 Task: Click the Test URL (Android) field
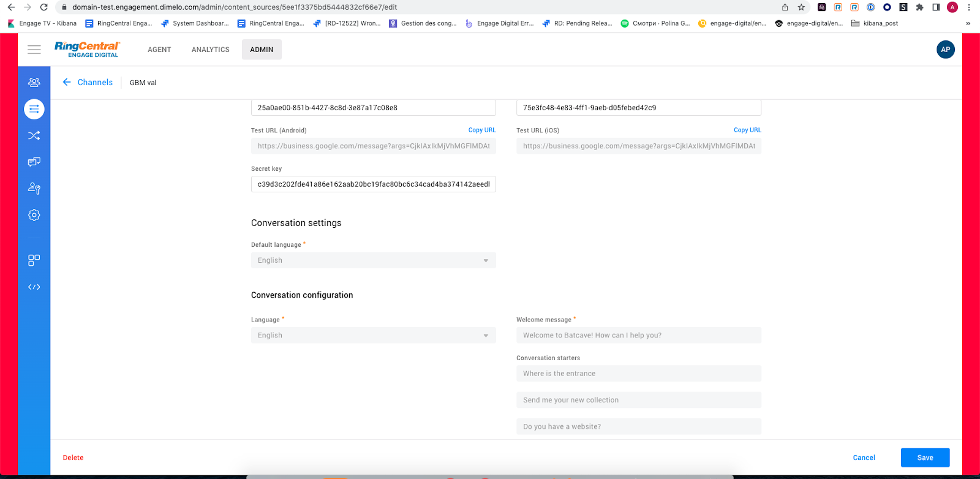click(374, 146)
